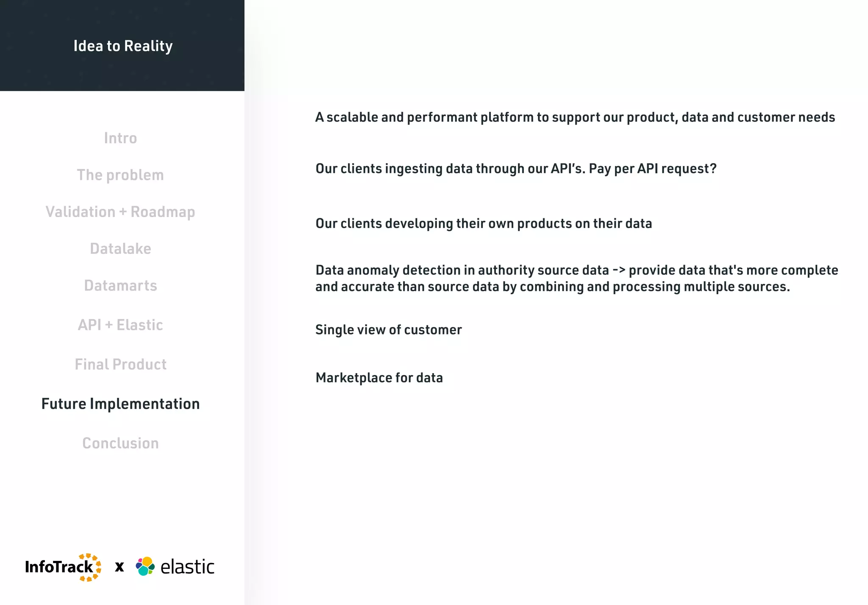The image size is (868, 605).
Task: Click the Data anomaly detection paragraph
Action: (x=576, y=279)
